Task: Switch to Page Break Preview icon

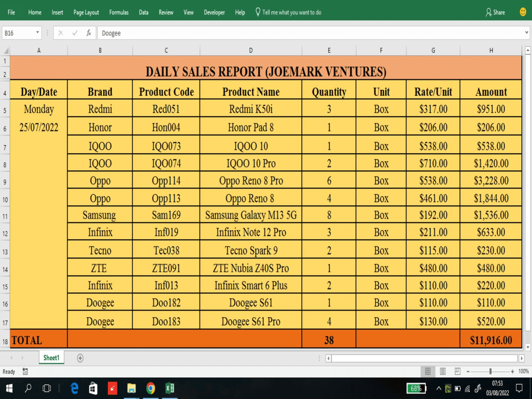Action: pyautogui.click(x=458, y=371)
